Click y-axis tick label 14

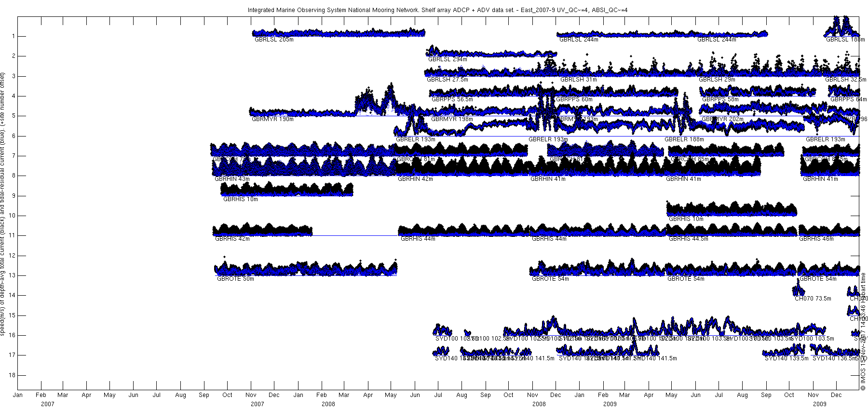(x=13, y=295)
